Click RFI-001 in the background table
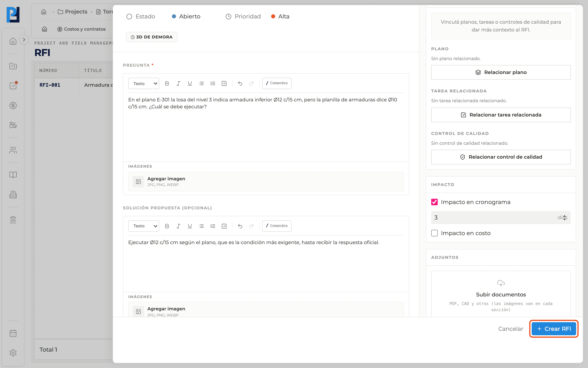 point(50,85)
